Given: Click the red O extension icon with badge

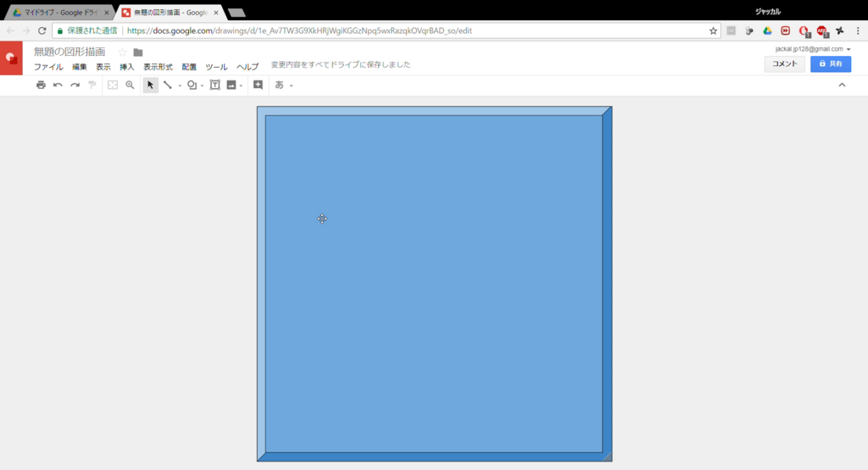Looking at the screenshot, I should pos(804,31).
